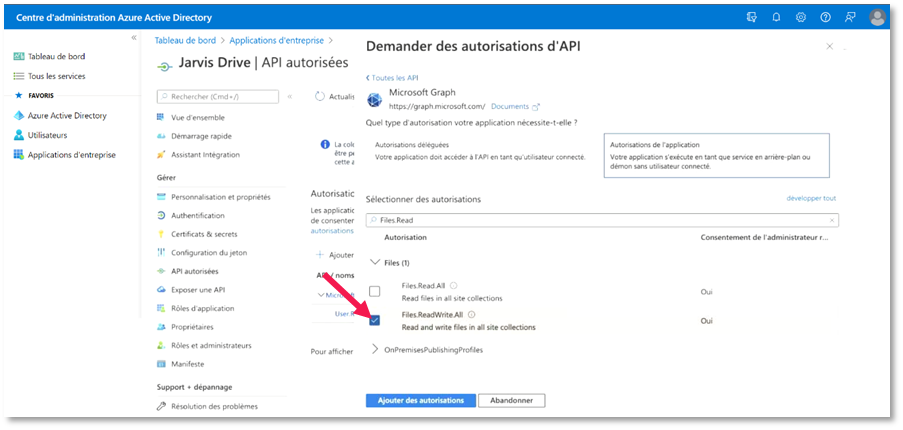Click the Authentification icon

pyautogui.click(x=161, y=215)
